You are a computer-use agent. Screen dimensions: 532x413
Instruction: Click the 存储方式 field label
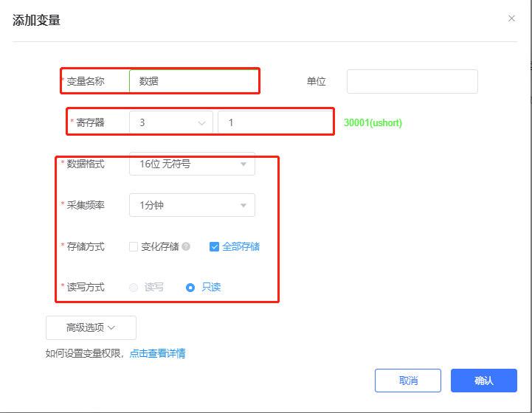point(86,247)
